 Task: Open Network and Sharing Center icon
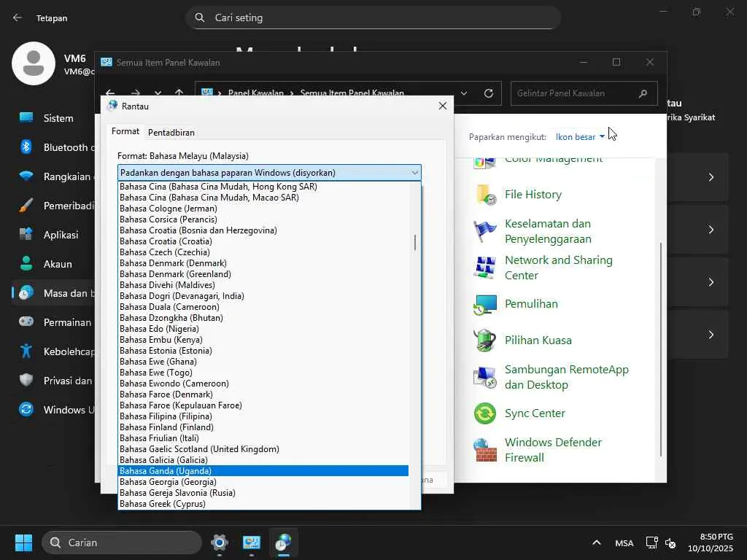[485, 268]
